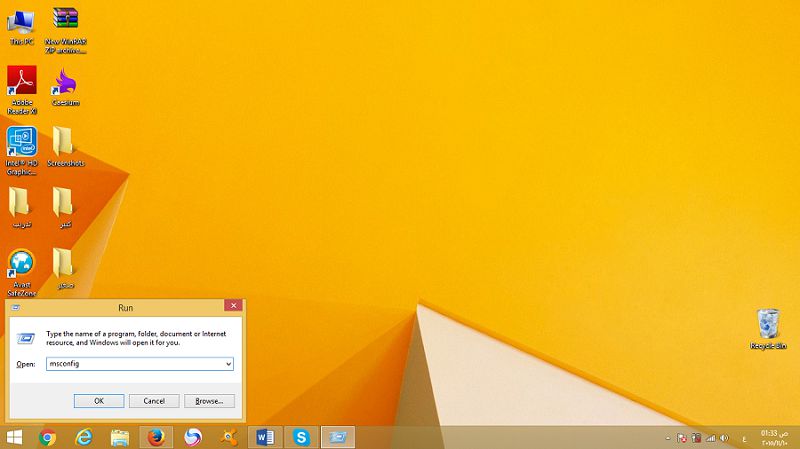800x449 pixels.
Task: Open the Adobe Reader XI shortcut
Action: click(21, 90)
